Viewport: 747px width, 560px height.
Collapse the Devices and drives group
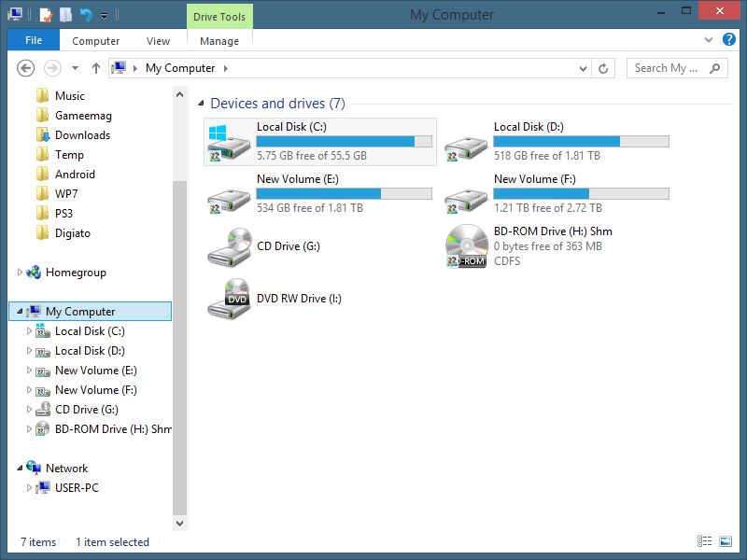coord(202,105)
